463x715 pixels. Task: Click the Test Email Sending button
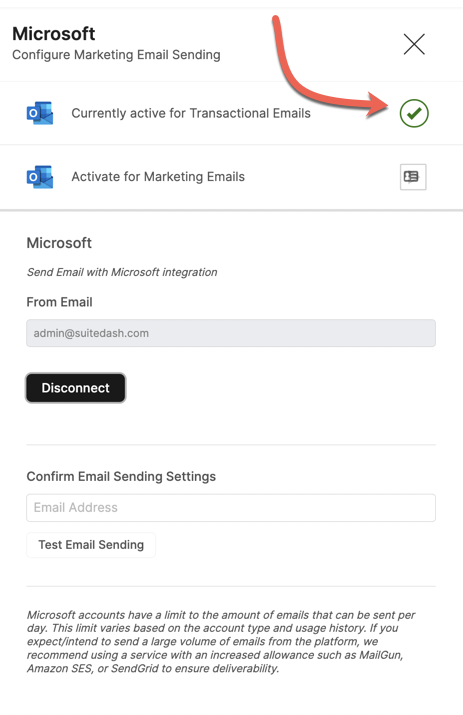click(91, 545)
